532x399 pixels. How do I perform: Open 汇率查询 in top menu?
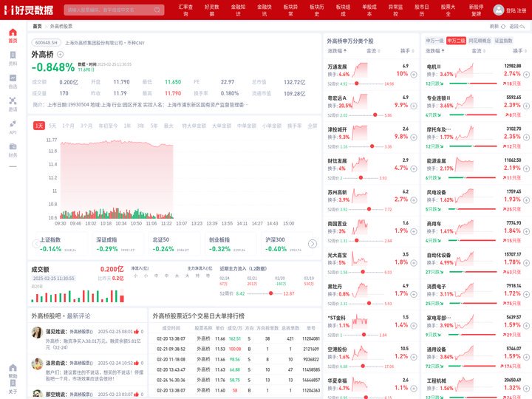[x=185, y=10]
